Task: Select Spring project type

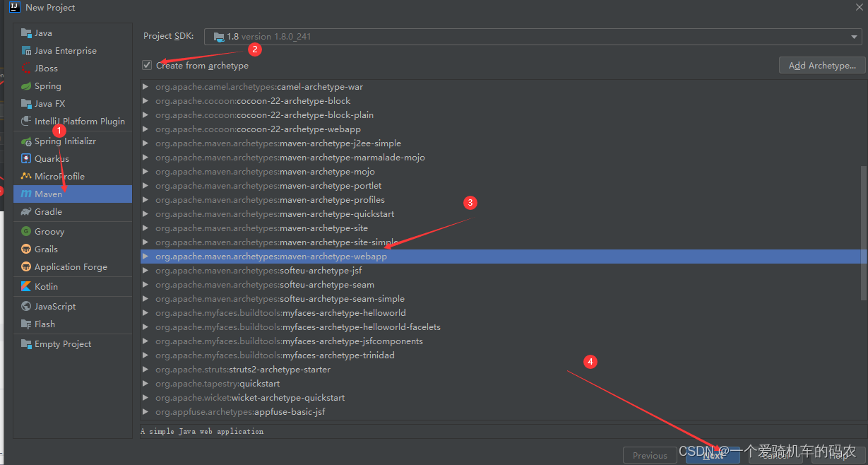Action: (x=73, y=86)
